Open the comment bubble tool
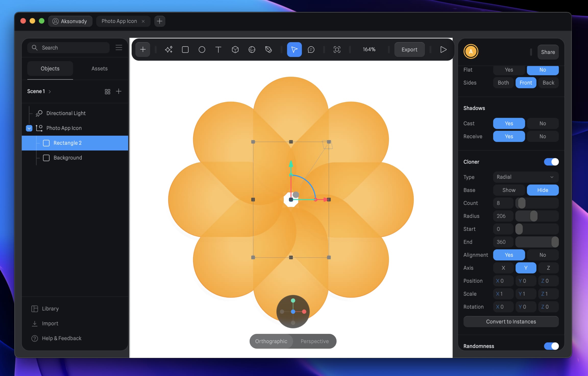Screen dimensions: 588x376 (x=311, y=50)
